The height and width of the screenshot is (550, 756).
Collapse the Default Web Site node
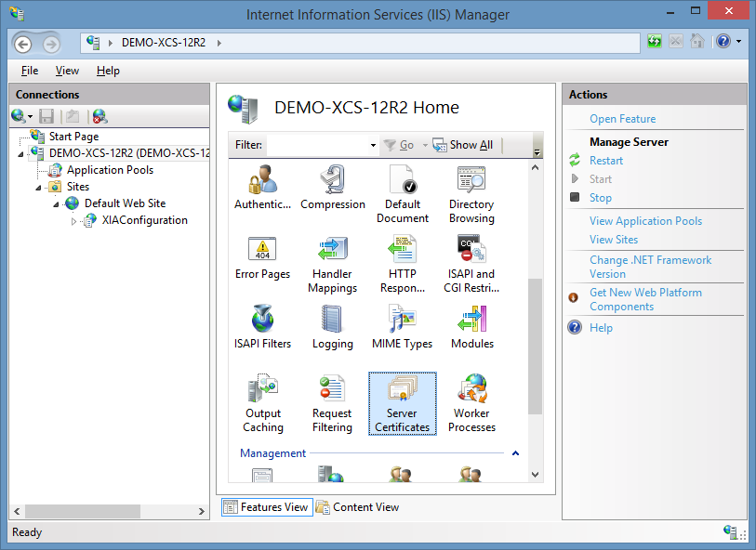pos(57,204)
